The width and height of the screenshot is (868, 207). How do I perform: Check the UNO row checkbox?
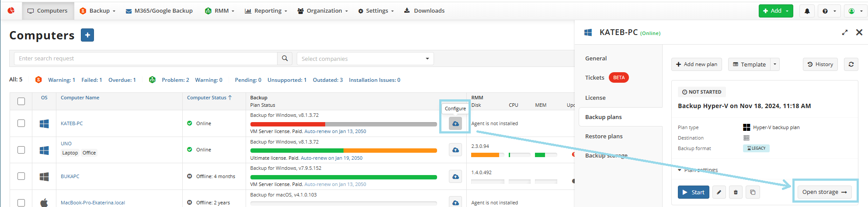point(21,150)
